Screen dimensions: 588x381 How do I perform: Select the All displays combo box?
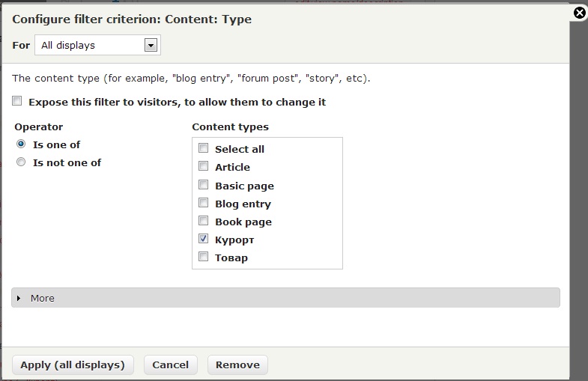click(97, 45)
